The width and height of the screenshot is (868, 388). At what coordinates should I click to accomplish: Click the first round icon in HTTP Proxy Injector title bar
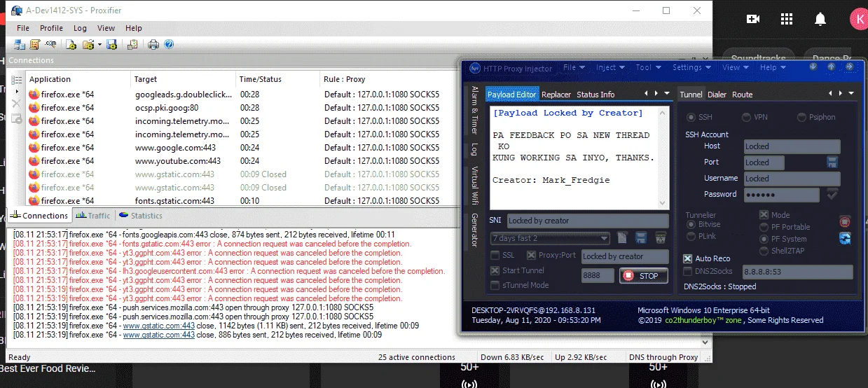click(x=813, y=67)
